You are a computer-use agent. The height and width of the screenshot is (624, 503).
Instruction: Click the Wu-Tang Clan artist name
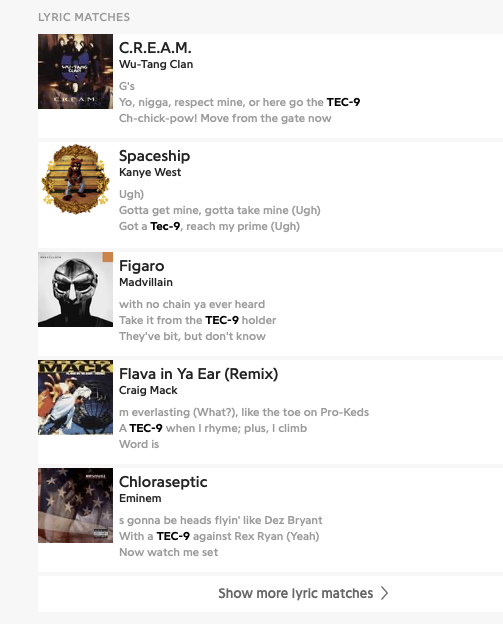click(x=156, y=64)
